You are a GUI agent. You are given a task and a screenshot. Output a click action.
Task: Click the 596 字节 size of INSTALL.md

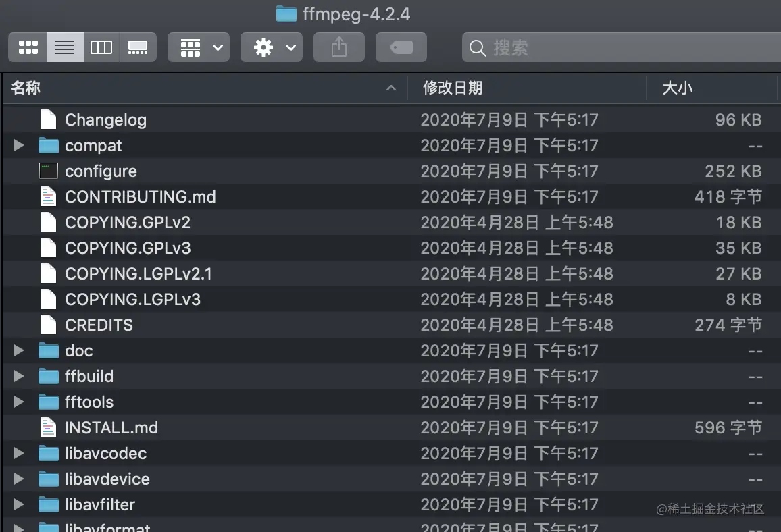(x=728, y=427)
